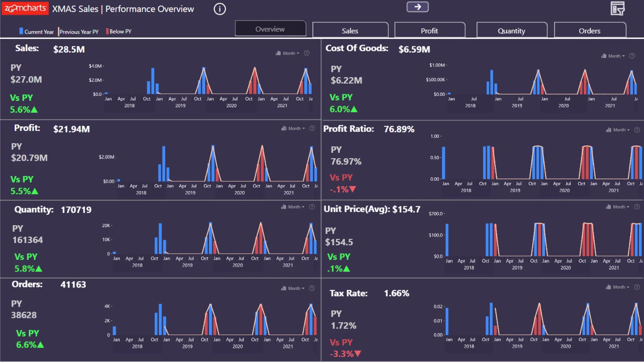Screen dimensions: 644x362
Task: Switch to the Overview tab
Action: click(x=270, y=29)
